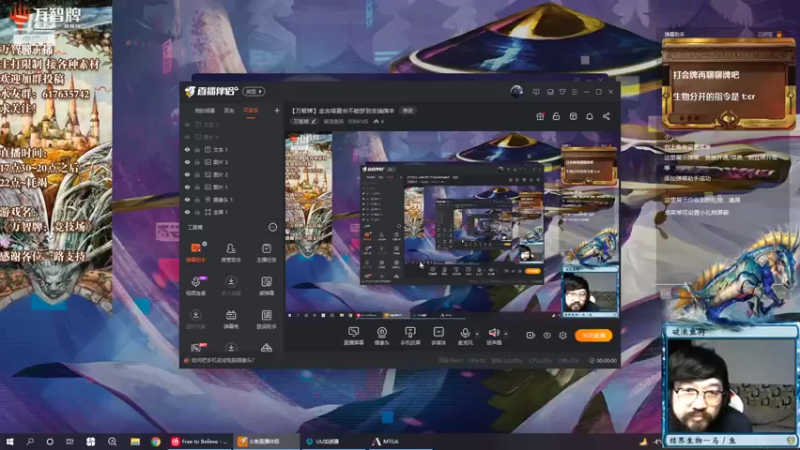Screen dimensions: 800x450
Task: Select the 全屏 1 layer row
Action: [232, 212]
